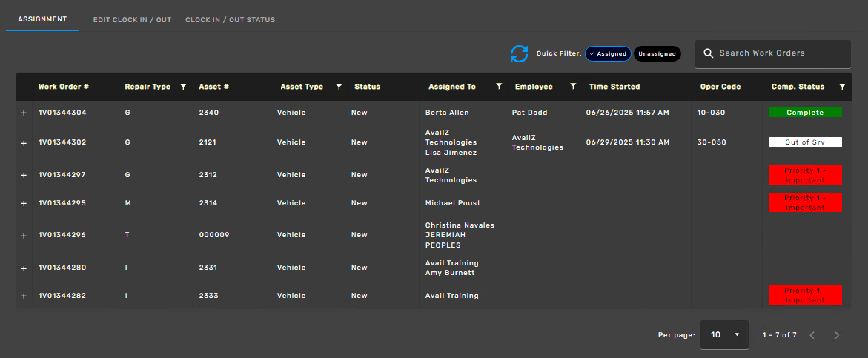
Task: Toggle the Assigned quick filter
Action: (x=608, y=54)
